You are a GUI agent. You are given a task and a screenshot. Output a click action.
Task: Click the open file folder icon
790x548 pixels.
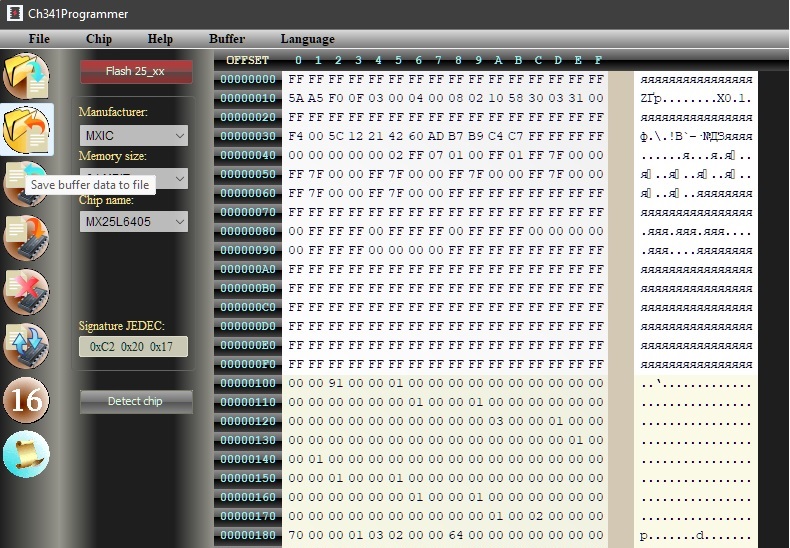coord(27,77)
